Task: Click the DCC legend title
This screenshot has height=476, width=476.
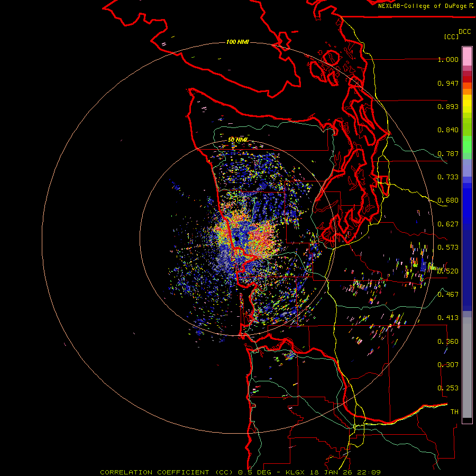Action: [464, 32]
